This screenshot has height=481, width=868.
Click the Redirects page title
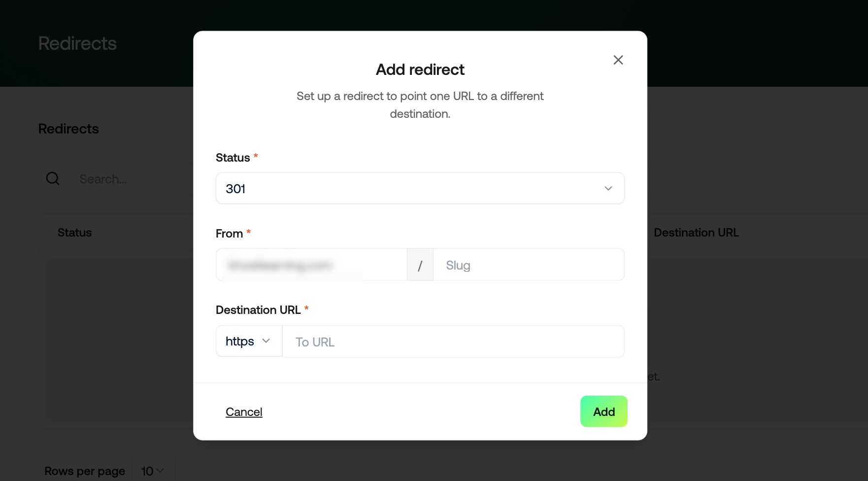(77, 43)
